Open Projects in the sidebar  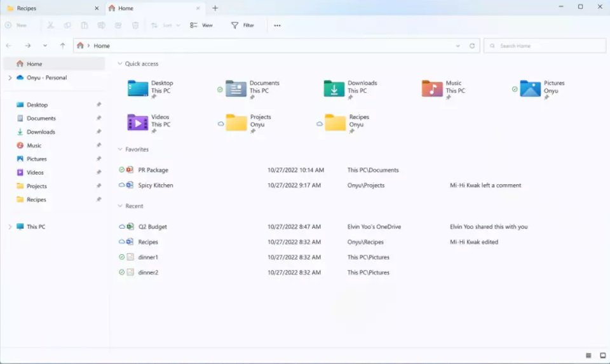[x=37, y=186]
